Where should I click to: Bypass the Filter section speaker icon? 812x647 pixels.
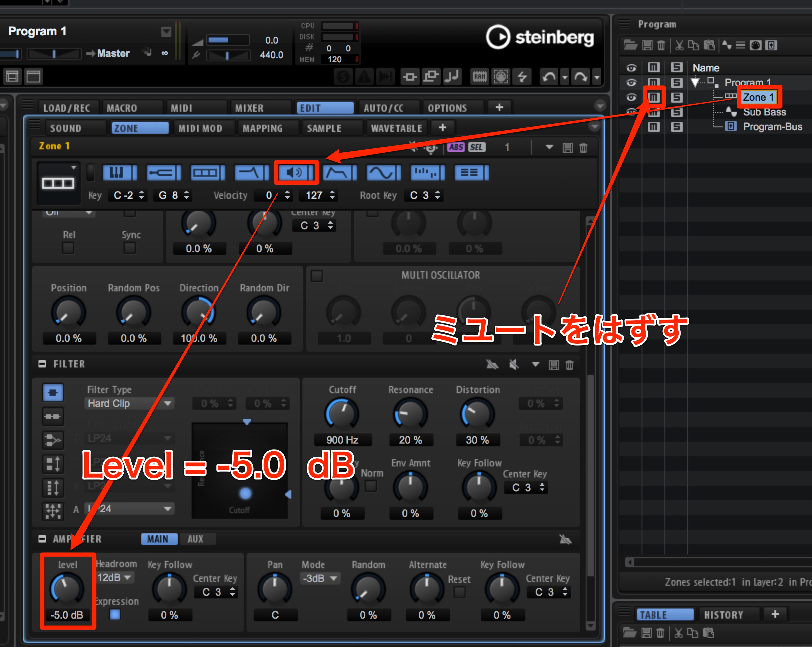click(x=514, y=365)
